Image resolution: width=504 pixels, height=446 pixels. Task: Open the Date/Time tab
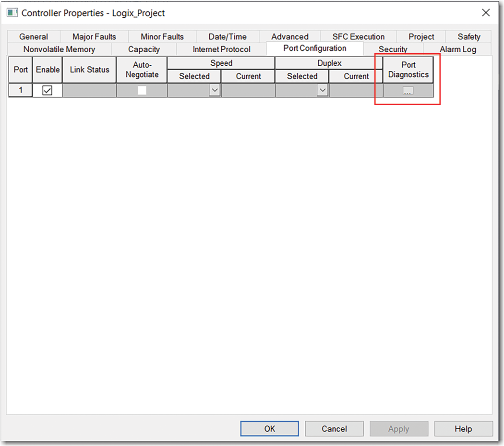(227, 36)
